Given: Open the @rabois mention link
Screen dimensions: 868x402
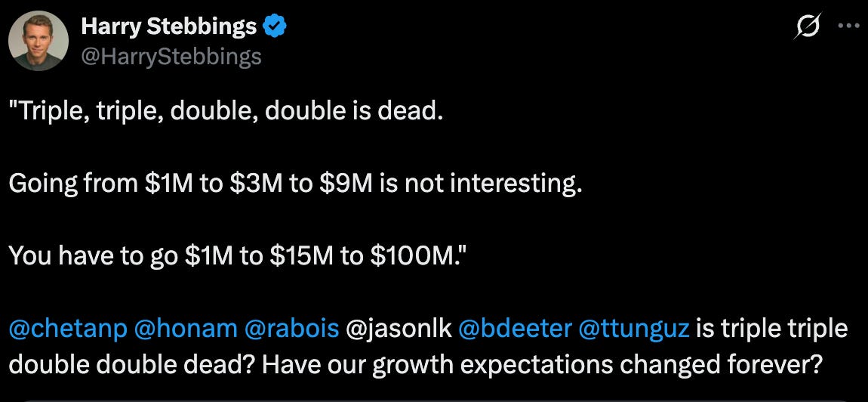Looking at the screenshot, I should (291, 329).
